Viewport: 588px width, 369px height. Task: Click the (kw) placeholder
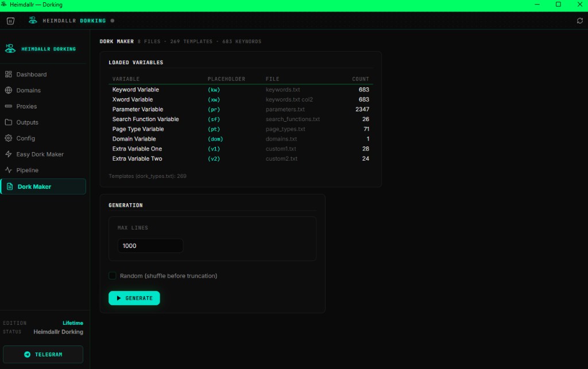pos(214,90)
